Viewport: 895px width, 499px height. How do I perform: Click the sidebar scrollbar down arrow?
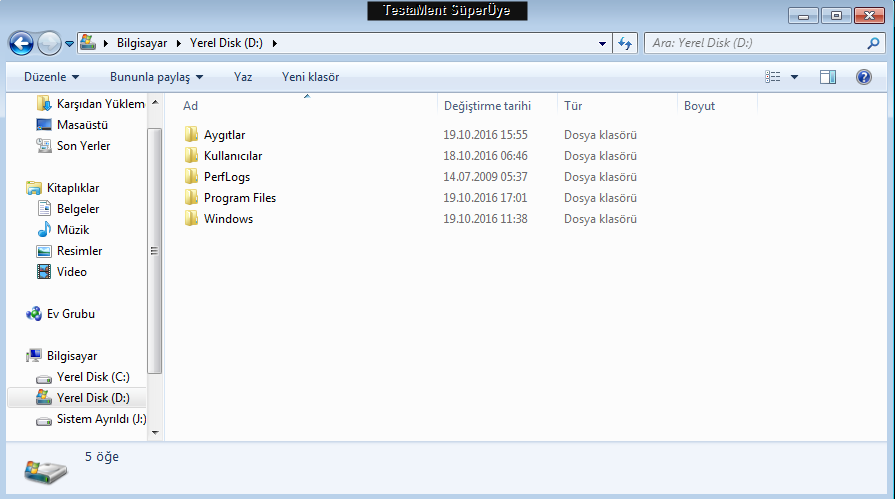click(155, 433)
